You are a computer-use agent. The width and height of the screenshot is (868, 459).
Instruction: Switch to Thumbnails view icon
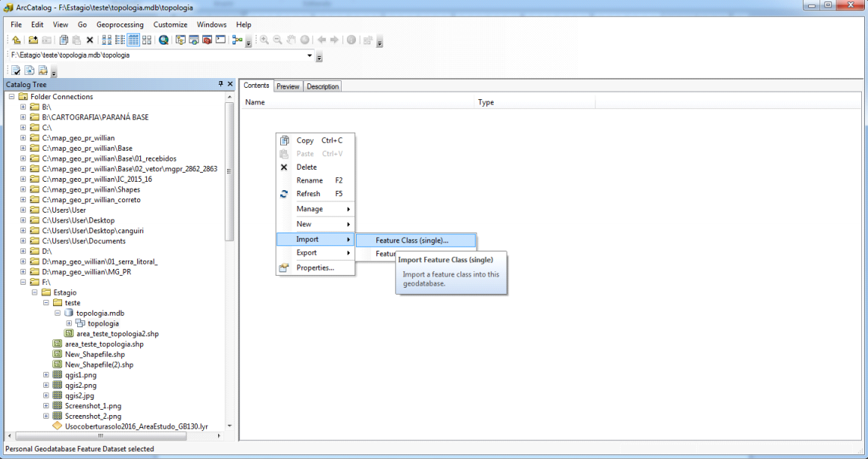click(147, 40)
